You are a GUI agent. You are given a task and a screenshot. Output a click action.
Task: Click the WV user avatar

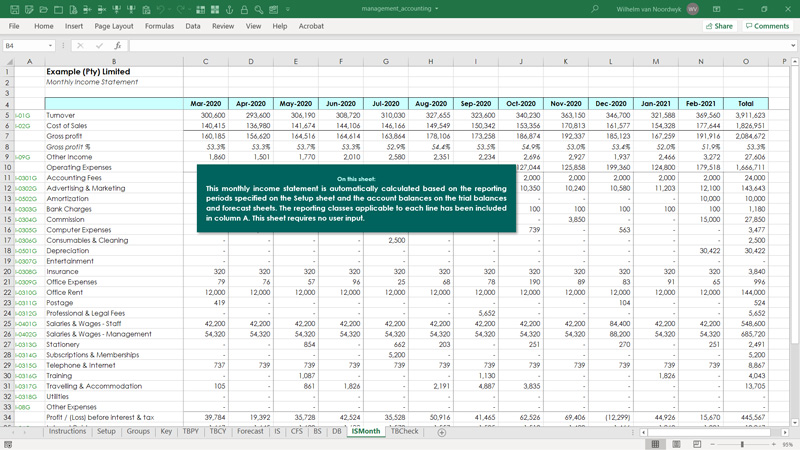[x=692, y=9]
